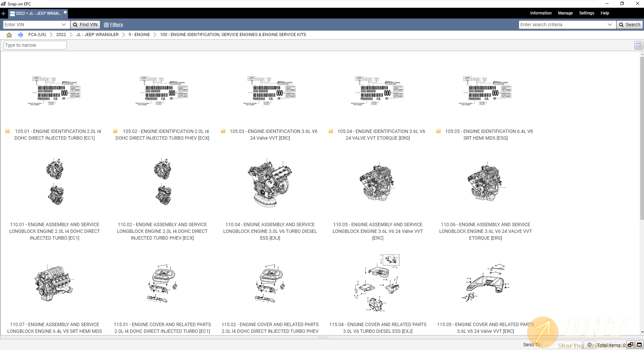Open 105.03 engine identification 3.6L V6 thumbnail
The height and width of the screenshot is (350, 644).
[270, 91]
